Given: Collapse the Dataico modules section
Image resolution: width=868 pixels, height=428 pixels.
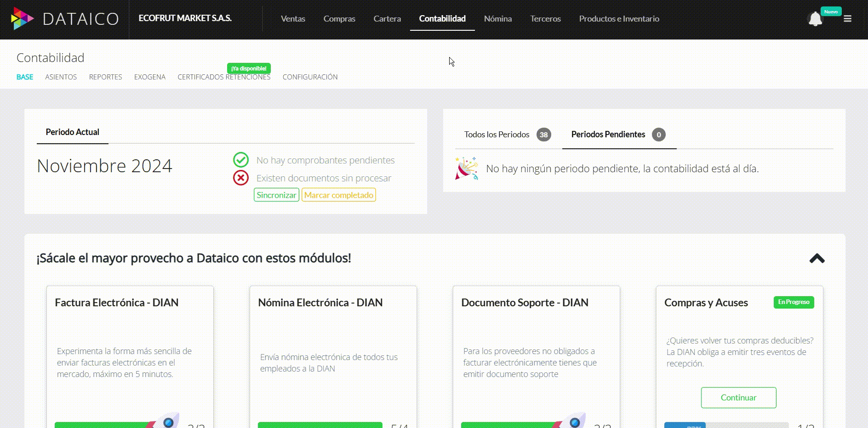Looking at the screenshot, I should 817,259.
